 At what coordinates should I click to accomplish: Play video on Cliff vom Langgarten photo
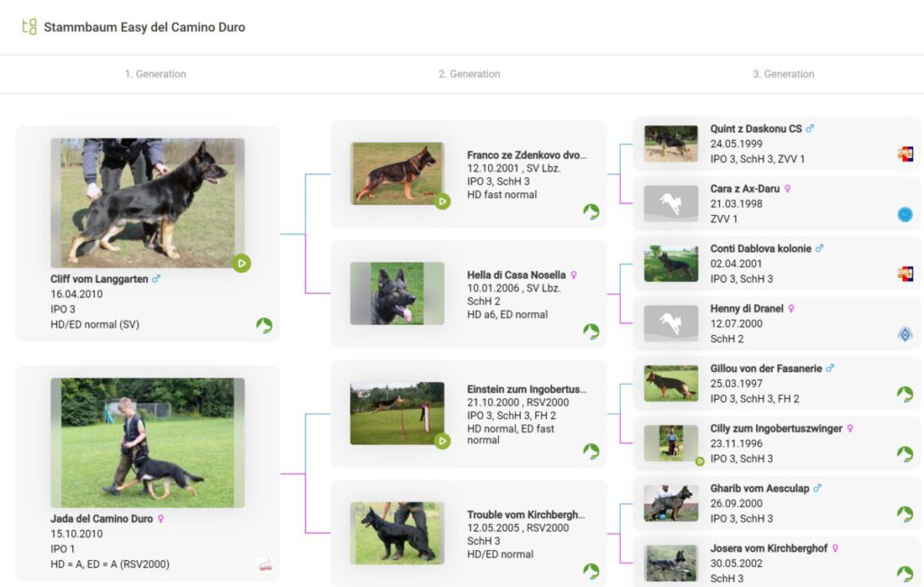242,263
